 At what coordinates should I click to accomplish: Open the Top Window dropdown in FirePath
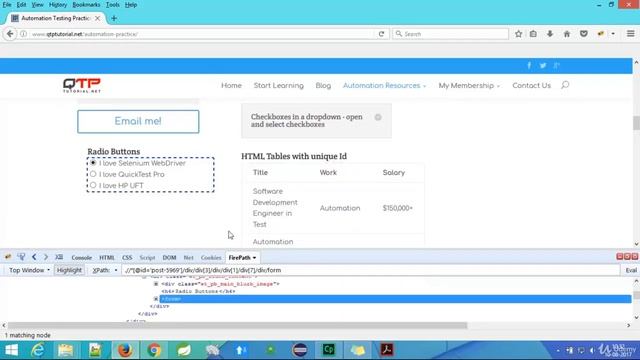coord(29,270)
